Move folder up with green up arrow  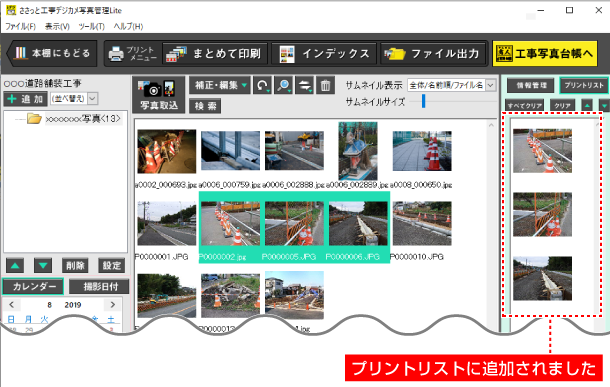pos(15,266)
